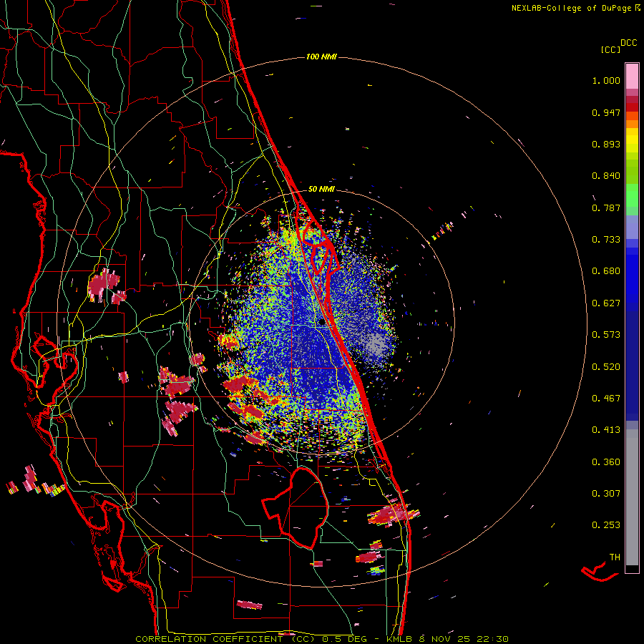Click the 22:30 timestamp text
The width and height of the screenshot is (644, 644).
[492, 639]
